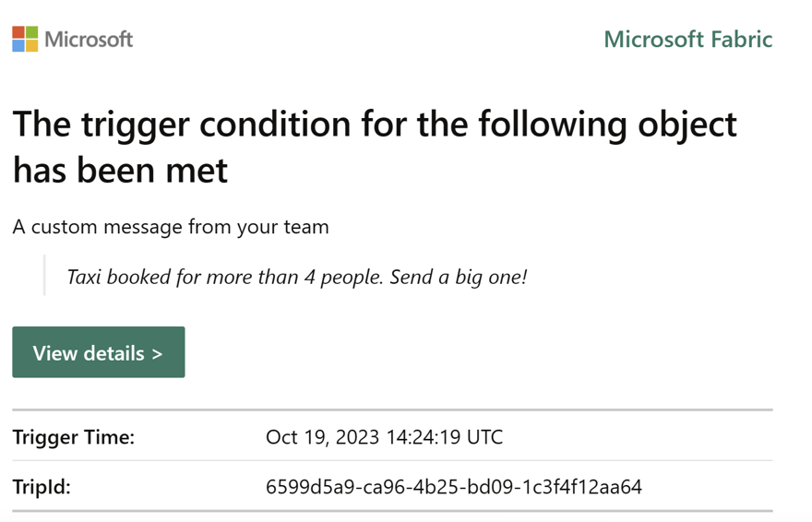Click the yellow square in Microsoft logo
The image size is (812, 522).
32,45
